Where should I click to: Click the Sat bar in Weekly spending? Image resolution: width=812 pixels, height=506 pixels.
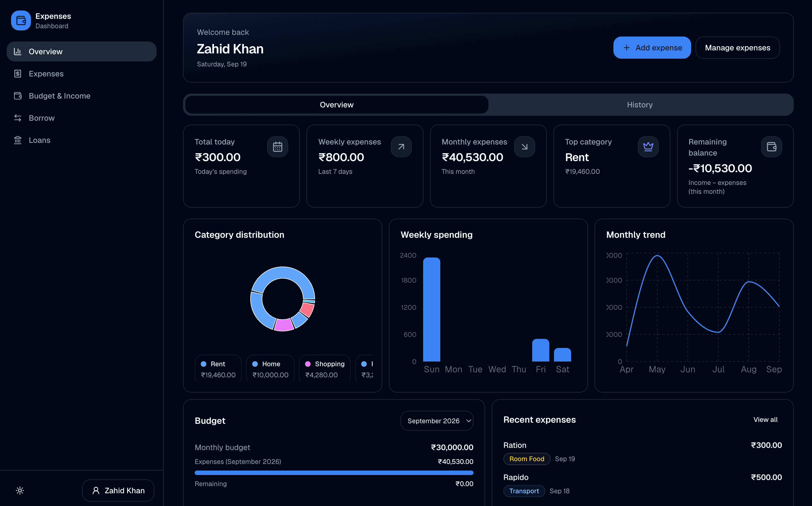[562, 355]
